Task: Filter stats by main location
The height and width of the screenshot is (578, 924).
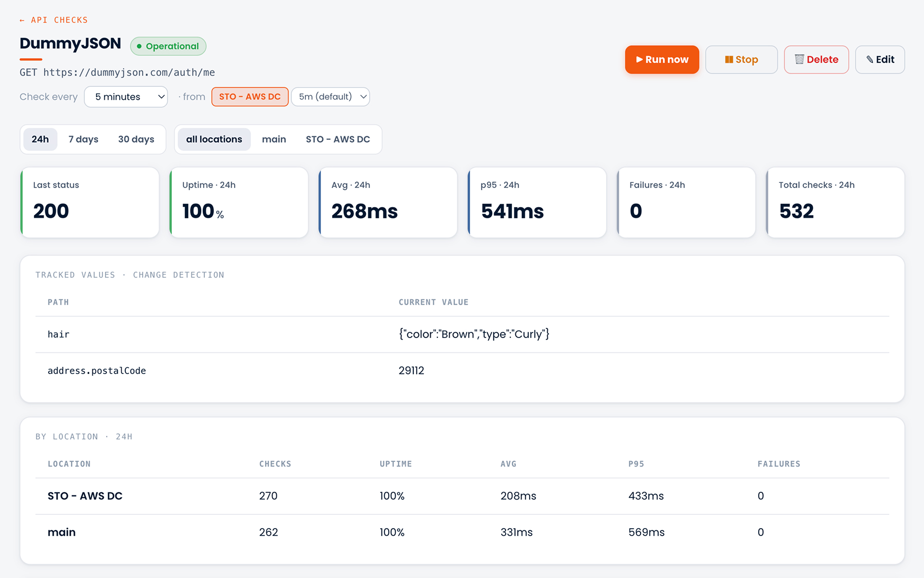Action: [x=274, y=139]
